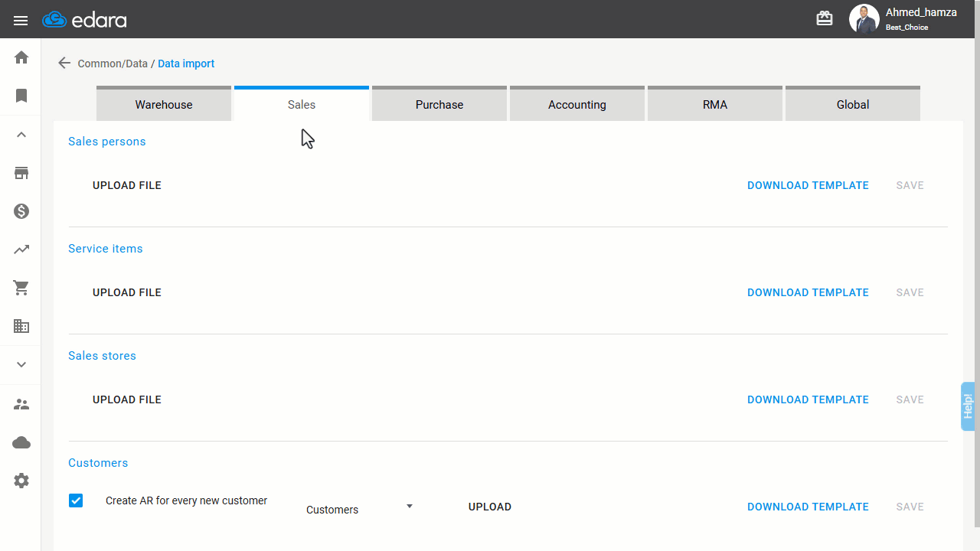Screen dimensions: 980x551
Task: Click UPLOAD in Customers section
Action: (490, 507)
